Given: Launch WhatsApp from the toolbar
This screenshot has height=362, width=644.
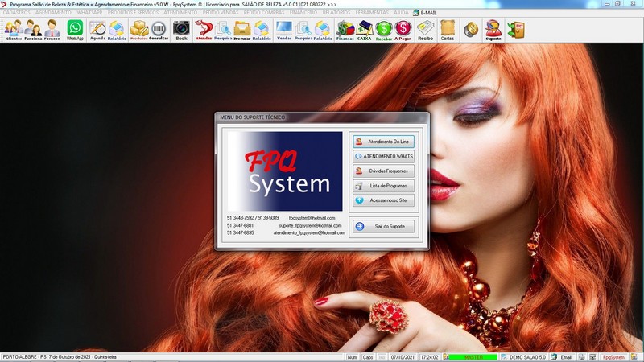Looking at the screenshot, I should (x=75, y=30).
